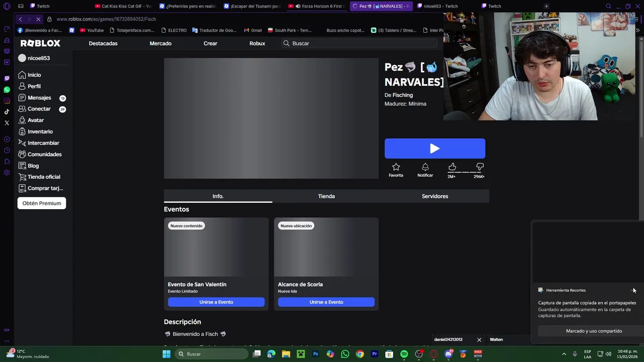Join the Alcance de Scoria event
This screenshot has width=644, height=362.
tap(326, 302)
